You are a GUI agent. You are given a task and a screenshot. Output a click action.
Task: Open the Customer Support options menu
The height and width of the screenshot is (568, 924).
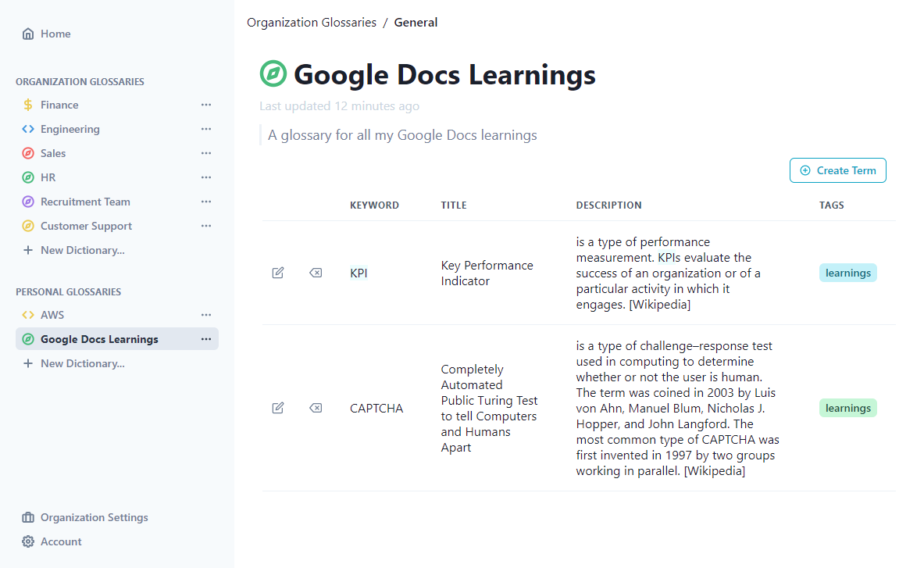[205, 226]
